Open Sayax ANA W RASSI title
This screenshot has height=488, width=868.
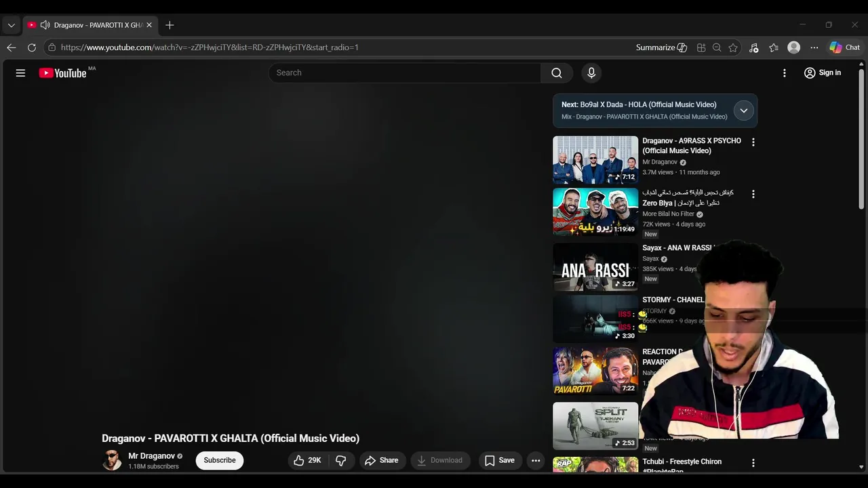coord(678,248)
